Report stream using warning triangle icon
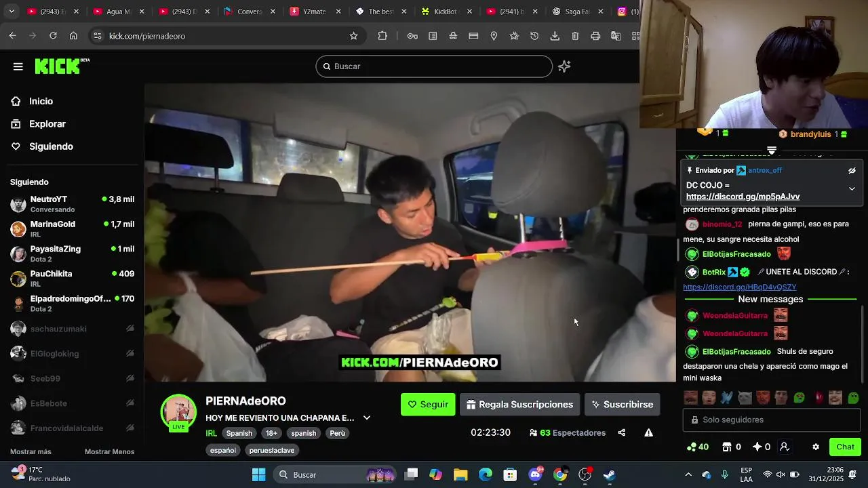Screen dimensions: 868x488 pyautogui.click(x=648, y=432)
